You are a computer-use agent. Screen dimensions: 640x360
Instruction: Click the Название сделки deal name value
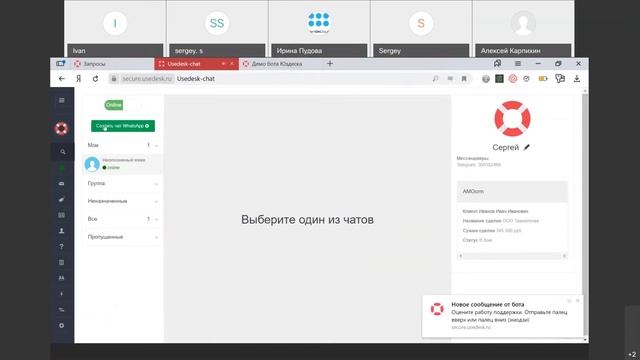pos(520,221)
